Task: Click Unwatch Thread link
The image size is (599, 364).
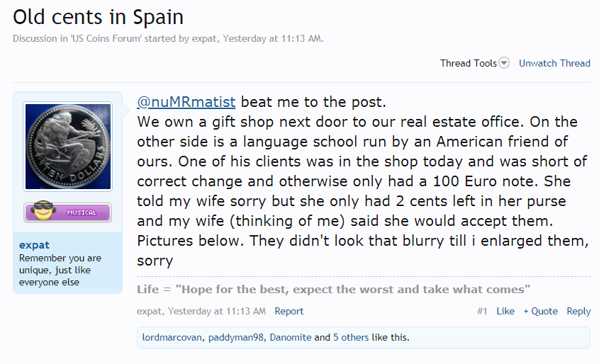Action: tap(554, 63)
